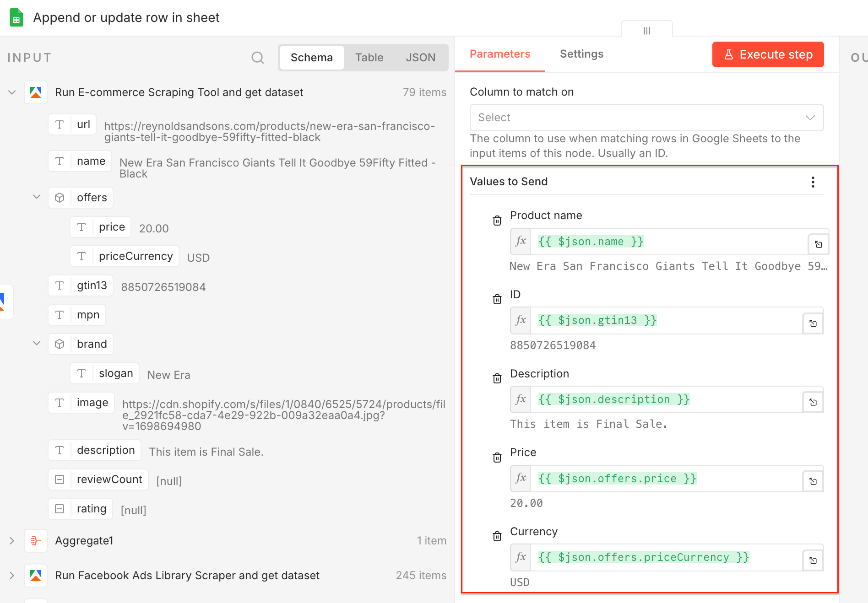Click the panel drag handle icon
Screen dimensions: 868x603
pyautogui.click(x=647, y=31)
